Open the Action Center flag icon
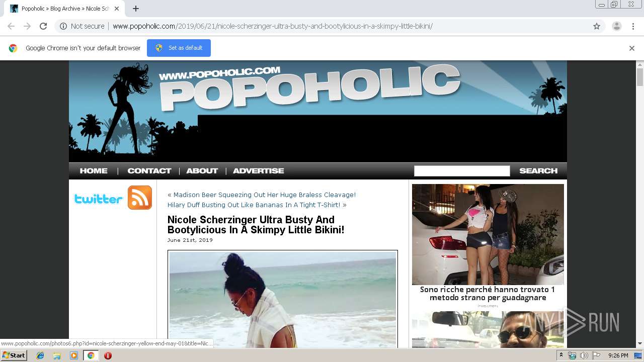 point(596,355)
